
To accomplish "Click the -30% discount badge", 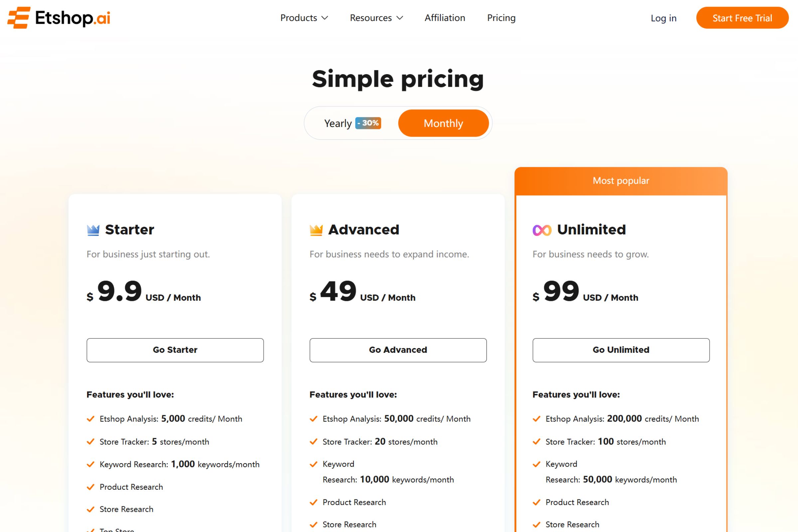I will pyautogui.click(x=368, y=123).
